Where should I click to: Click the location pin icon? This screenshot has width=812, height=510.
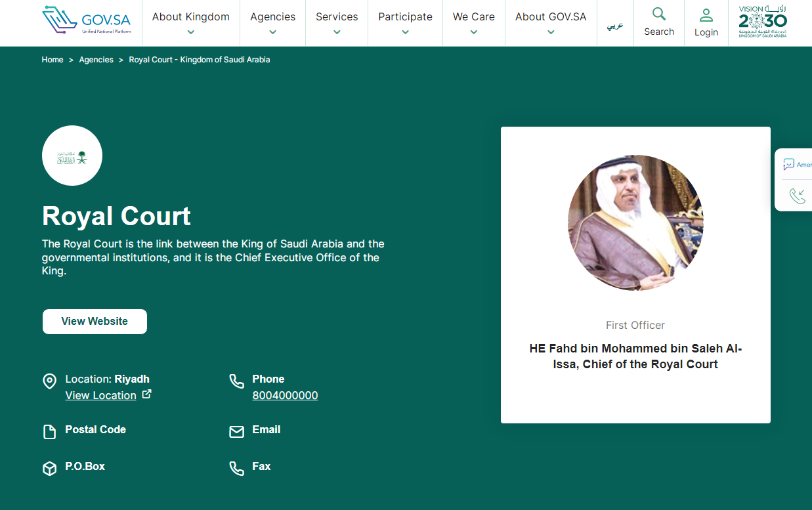[49, 381]
